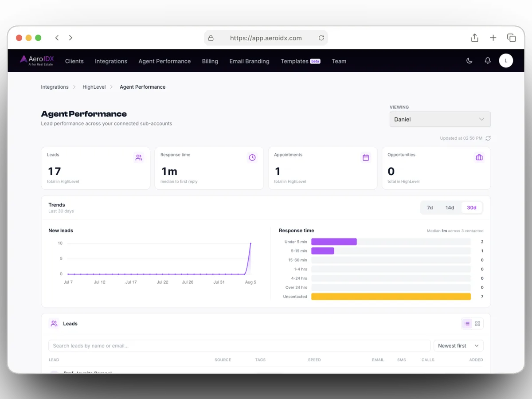Viewport: 532px width, 399px height.
Task: Click the SMS column header
Action: [402, 360]
